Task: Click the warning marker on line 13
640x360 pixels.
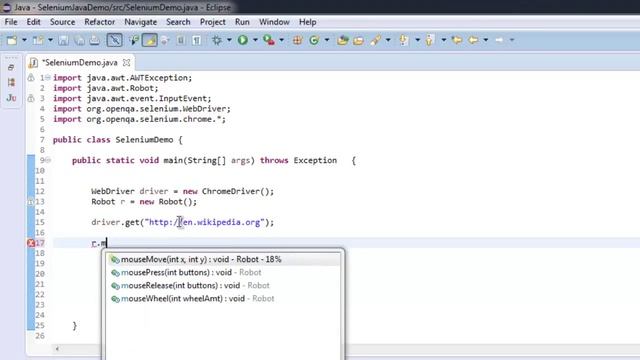Action: (31, 202)
